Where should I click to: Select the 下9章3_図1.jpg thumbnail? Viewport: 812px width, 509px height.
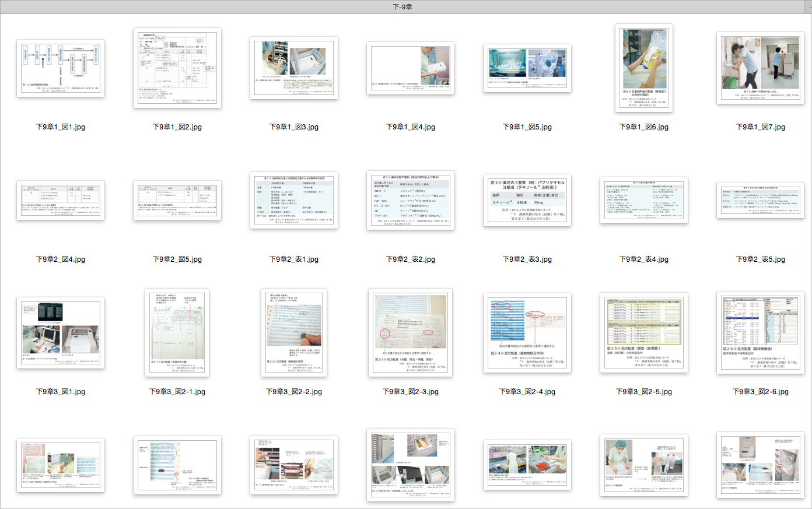tap(61, 333)
